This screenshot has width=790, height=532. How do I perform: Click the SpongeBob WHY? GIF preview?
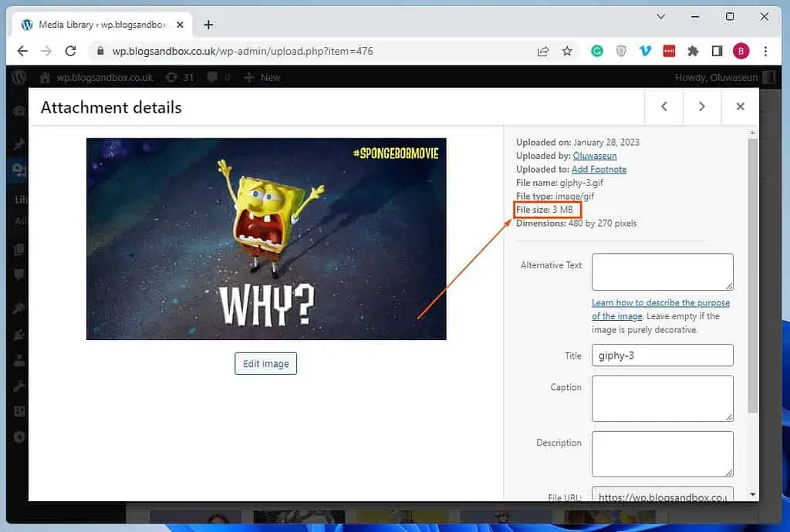tap(266, 238)
